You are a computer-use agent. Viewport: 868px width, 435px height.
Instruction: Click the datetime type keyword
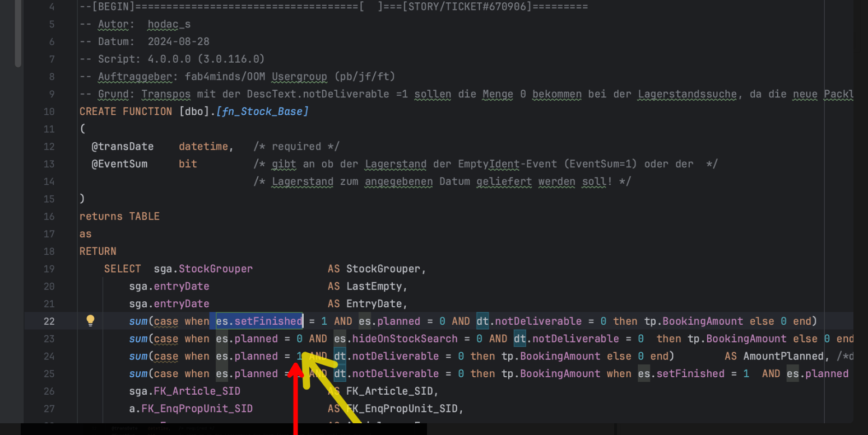tap(203, 146)
